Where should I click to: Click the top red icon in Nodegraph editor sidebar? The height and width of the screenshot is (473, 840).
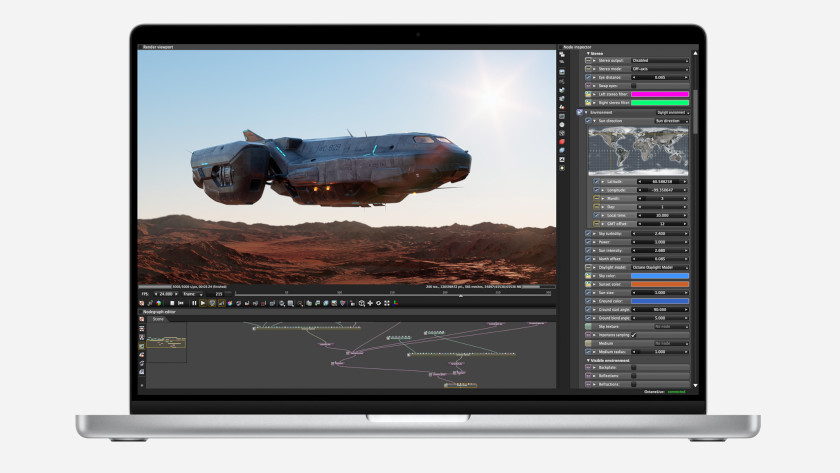coord(141,319)
